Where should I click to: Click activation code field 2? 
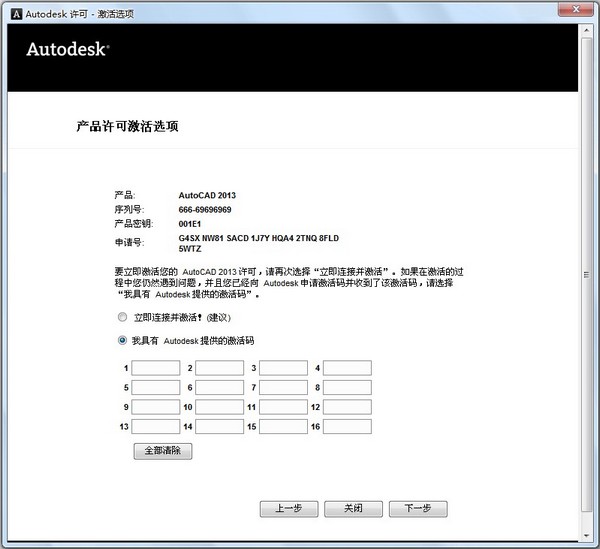tap(220, 368)
